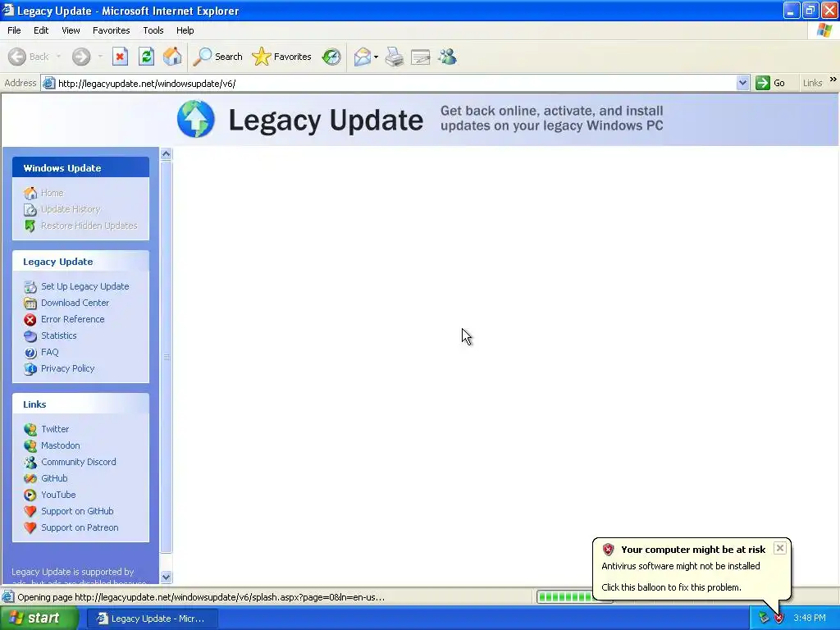Open the Support on GitHub link
Image resolution: width=840 pixels, height=630 pixels.
pos(78,512)
